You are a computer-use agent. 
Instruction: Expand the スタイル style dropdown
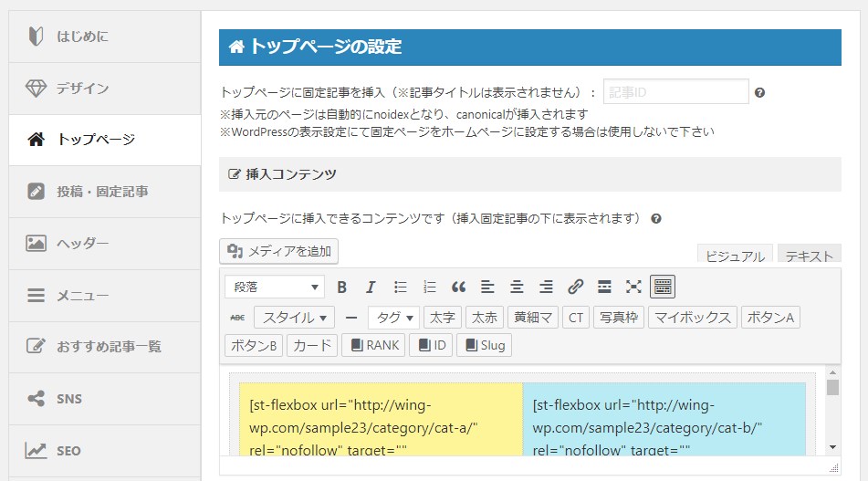point(295,318)
